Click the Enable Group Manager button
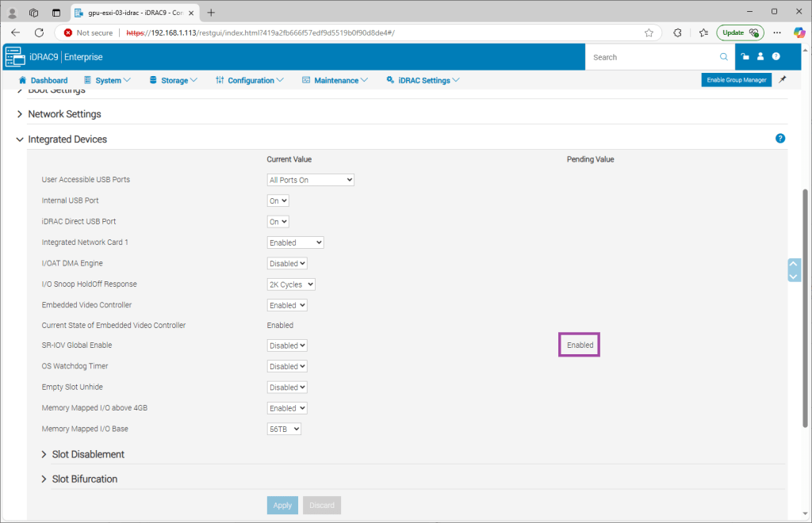The width and height of the screenshot is (812, 523). [x=736, y=80]
